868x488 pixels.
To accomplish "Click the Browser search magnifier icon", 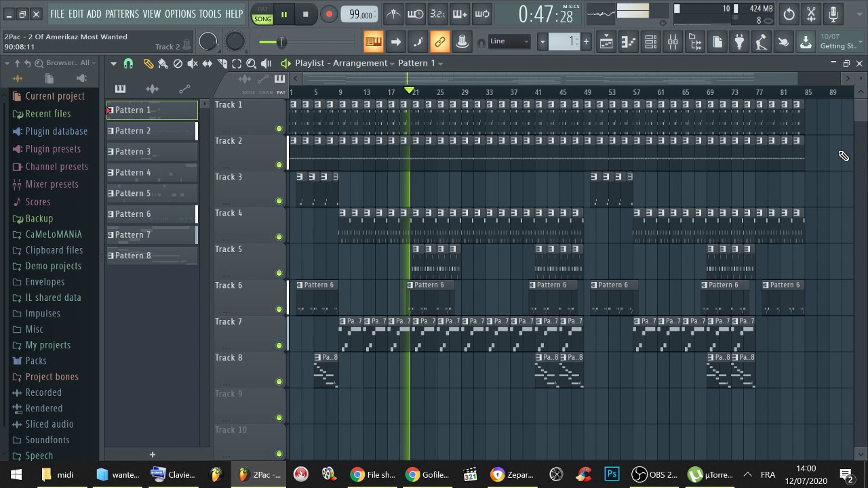I will (x=39, y=63).
